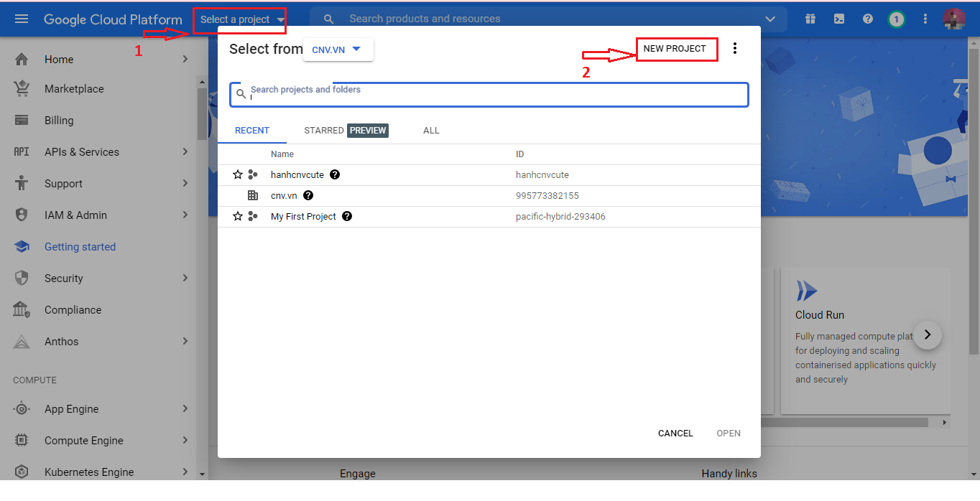Open the hamburger navigation menu

coord(22,19)
